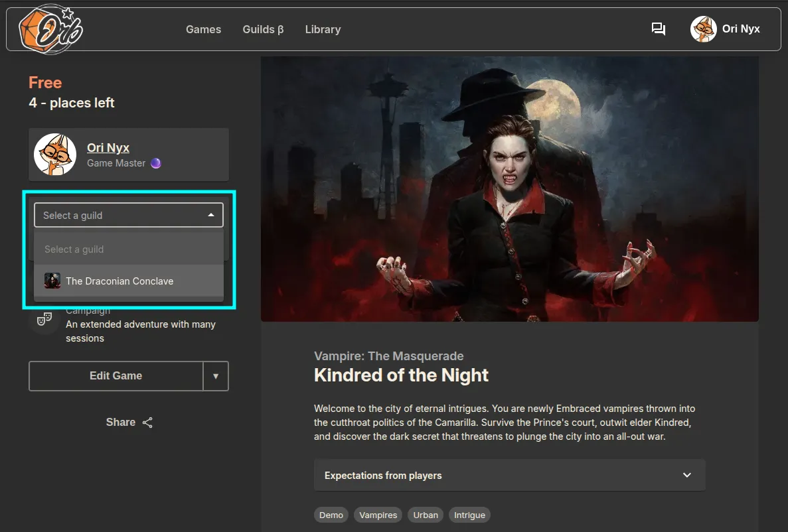Viewport: 788px width, 532px height.
Task: Click the theater masks campaign icon
Action: (44, 318)
